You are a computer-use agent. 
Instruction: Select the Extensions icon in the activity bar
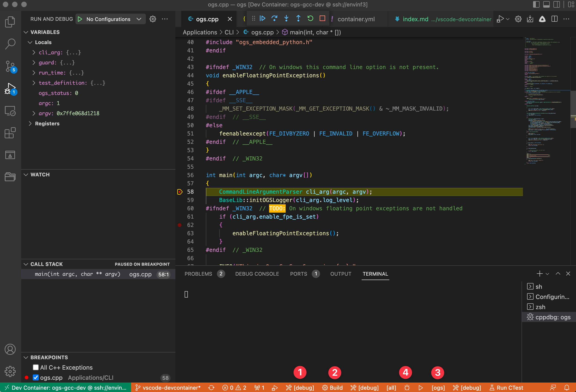[10, 133]
